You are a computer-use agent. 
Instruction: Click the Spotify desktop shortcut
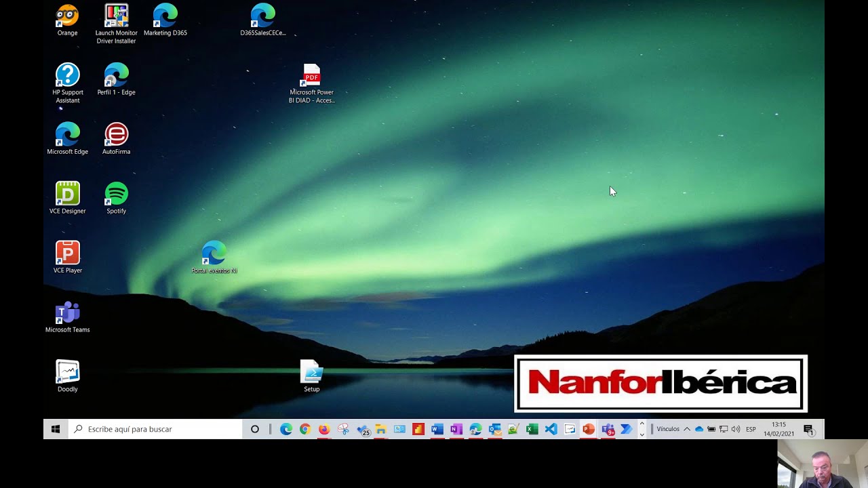coord(116,198)
